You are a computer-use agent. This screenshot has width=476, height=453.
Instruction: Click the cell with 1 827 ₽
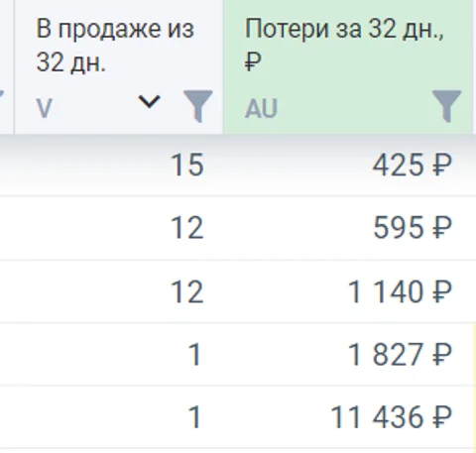pos(400,355)
